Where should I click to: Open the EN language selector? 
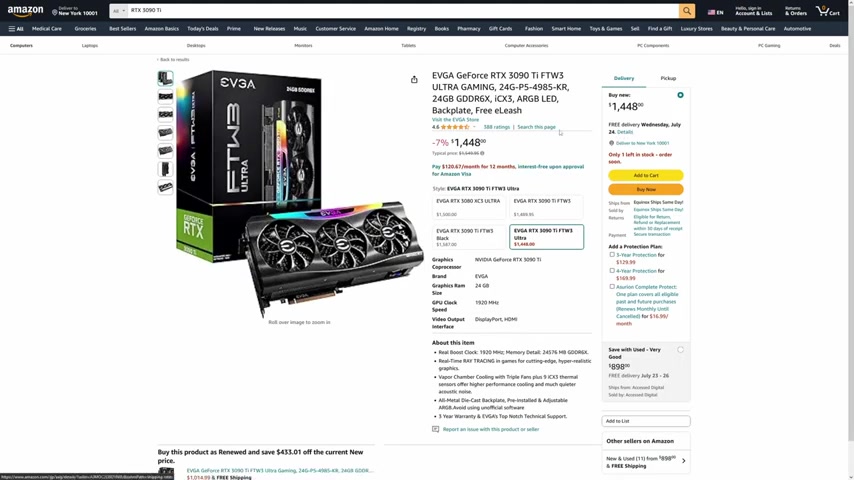715,12
